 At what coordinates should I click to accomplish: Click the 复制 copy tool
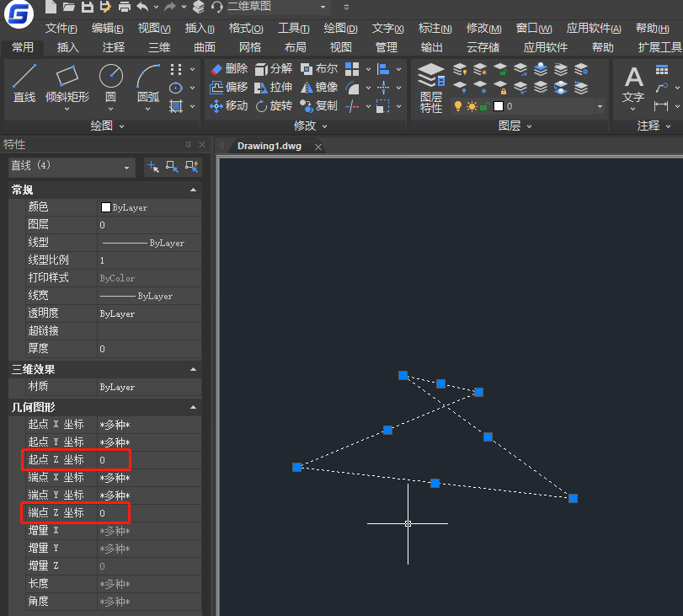pyautogui.click(x=319, y=106)
